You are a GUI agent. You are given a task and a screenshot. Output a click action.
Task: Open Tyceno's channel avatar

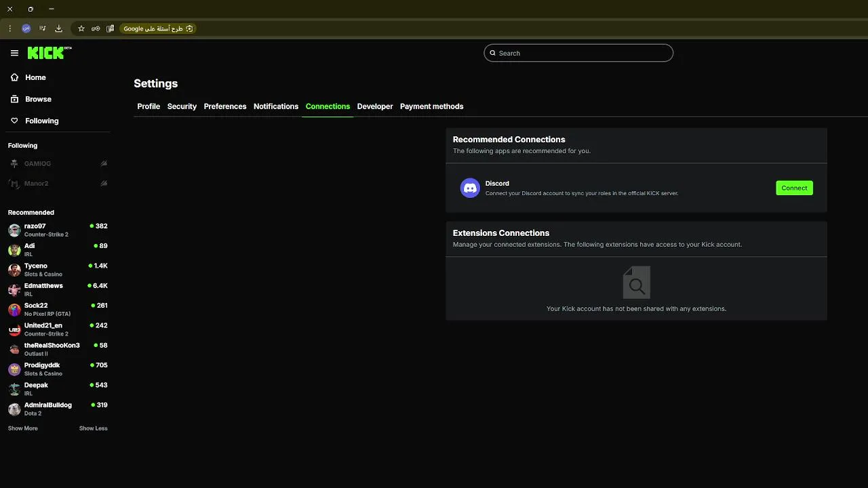point(14,270)
